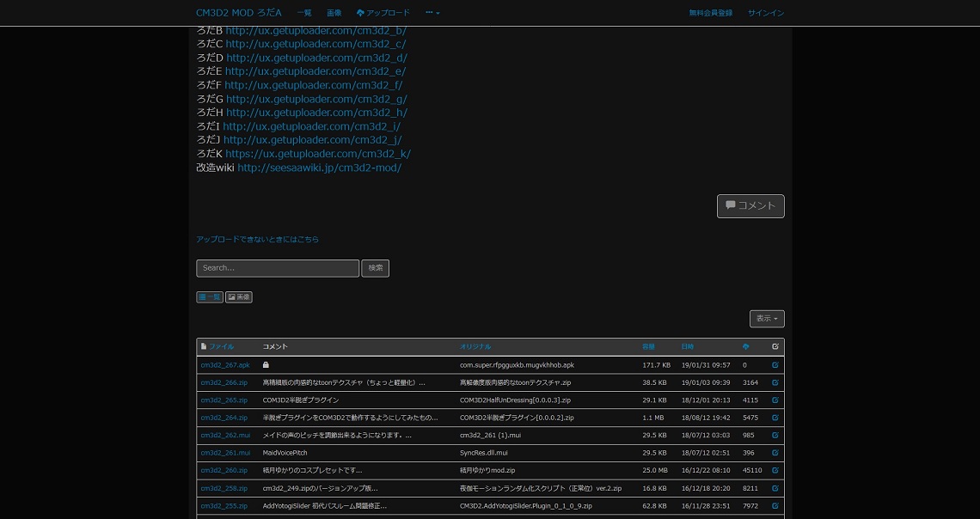Download file cm3d2_255.zip
The image size is (980, 519).
(x=224, y=505)
